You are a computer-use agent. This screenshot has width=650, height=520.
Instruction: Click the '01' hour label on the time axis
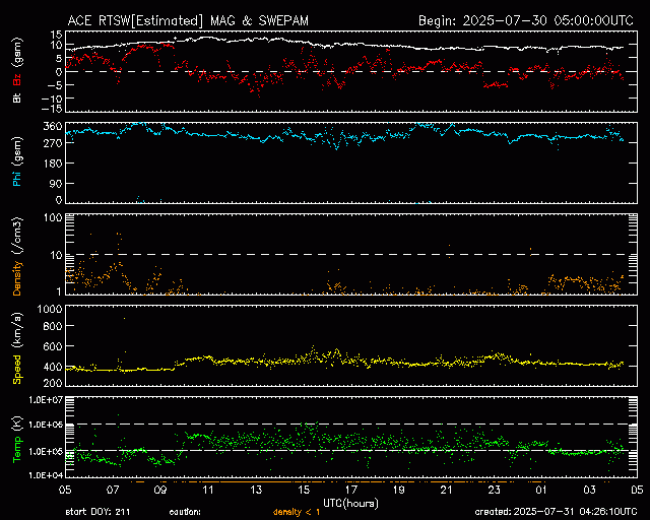point(541,490)
